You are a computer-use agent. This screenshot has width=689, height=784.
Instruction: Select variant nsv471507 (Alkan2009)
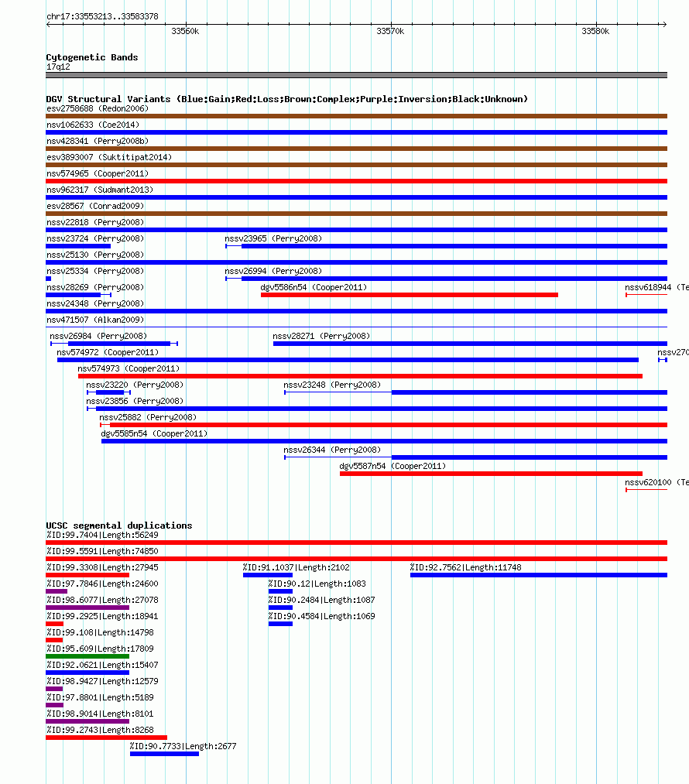(357, 327)
